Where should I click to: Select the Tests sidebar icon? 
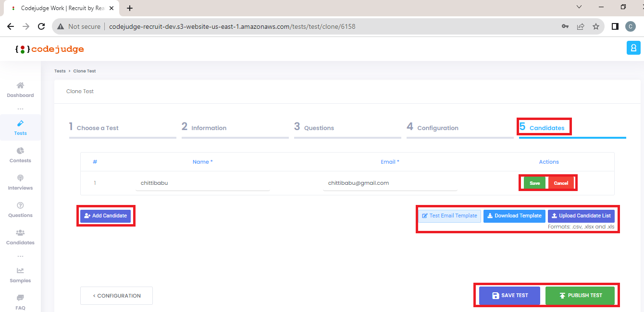coord(20,127)
